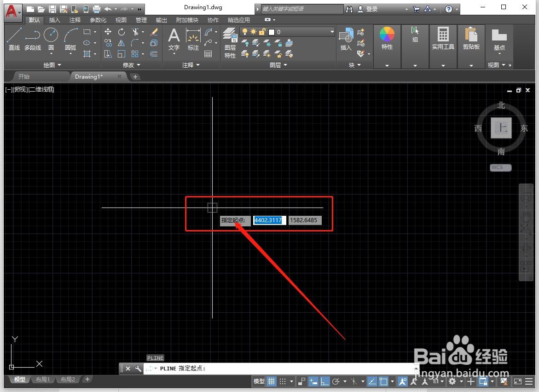Toggle dynamic input in status bar
539x392 pixels.
pyautogui.click(x=313, y=381)
